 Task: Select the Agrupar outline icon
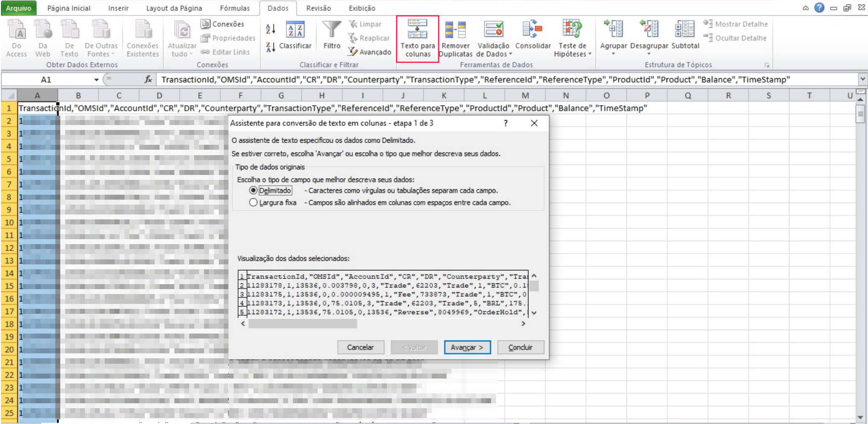[x=613, y=29]
